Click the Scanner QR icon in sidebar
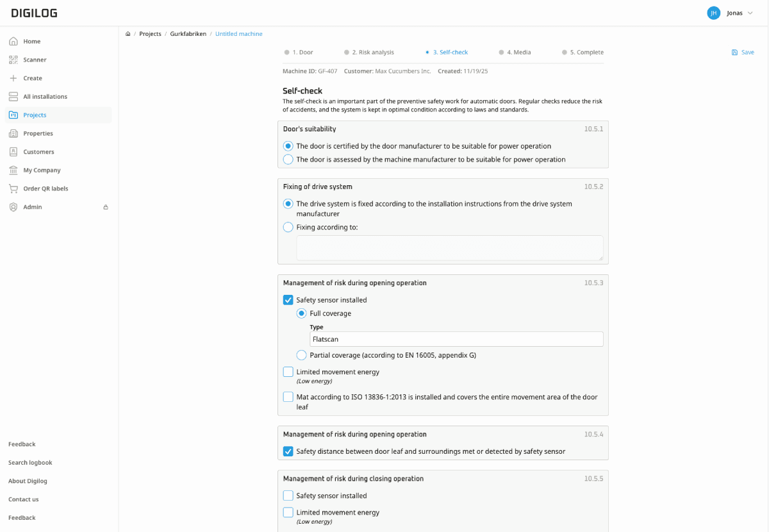The height and width of the screenshot is (532, 769). (x=13, y=60)
